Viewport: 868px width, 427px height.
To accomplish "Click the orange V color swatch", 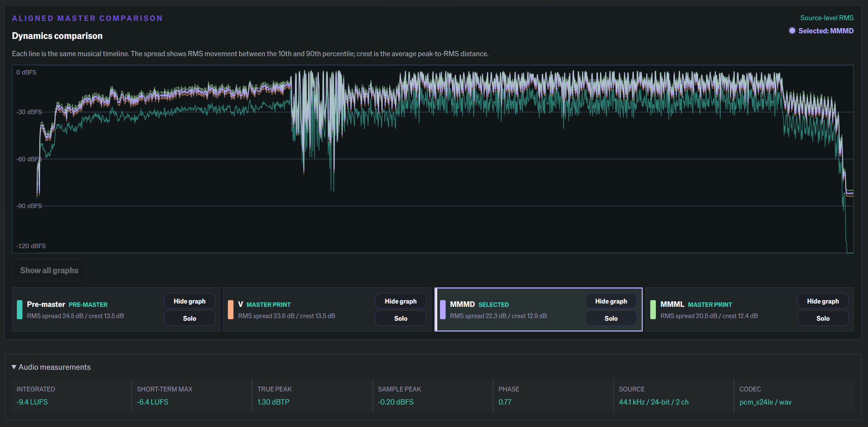I will (231, 309).
